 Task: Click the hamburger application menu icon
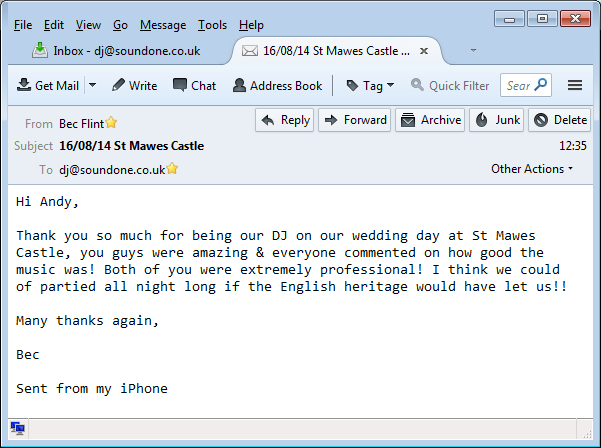(x=575, y=86)
